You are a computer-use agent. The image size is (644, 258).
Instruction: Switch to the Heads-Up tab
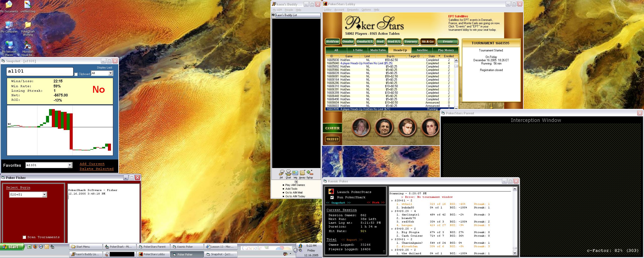400,50
